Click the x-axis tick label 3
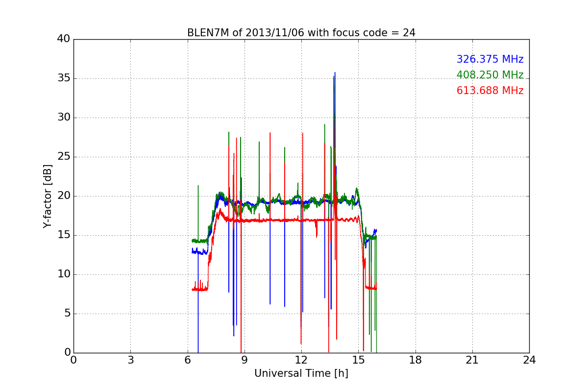The image size is (588, 392). point(130,360)
